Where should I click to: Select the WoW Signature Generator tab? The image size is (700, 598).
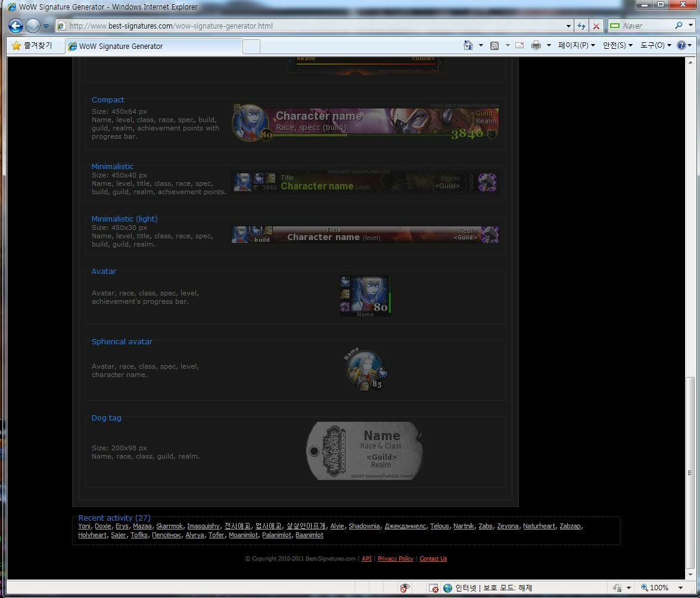tap(155, 46)
